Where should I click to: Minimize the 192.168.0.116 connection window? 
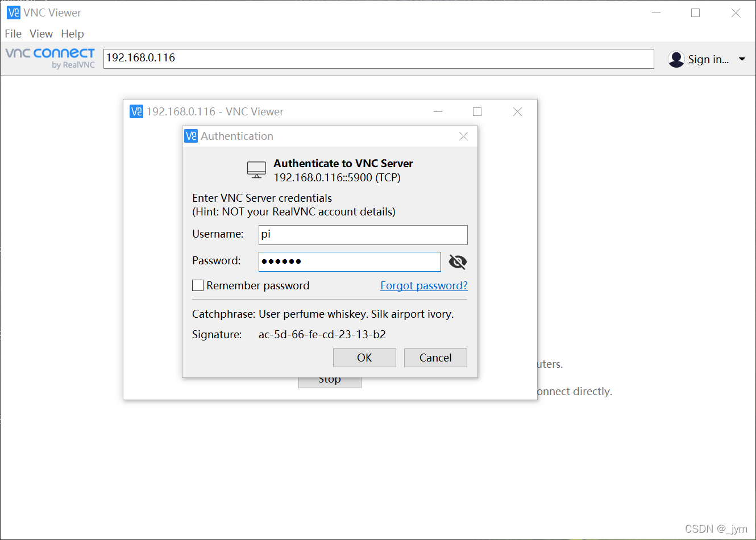pos(438,111)
